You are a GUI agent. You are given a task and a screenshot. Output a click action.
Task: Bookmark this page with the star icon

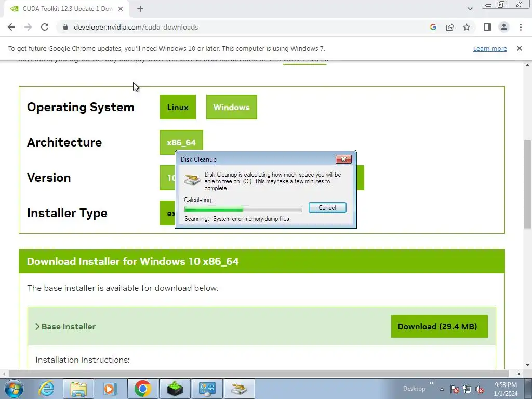tap(467, 27)
